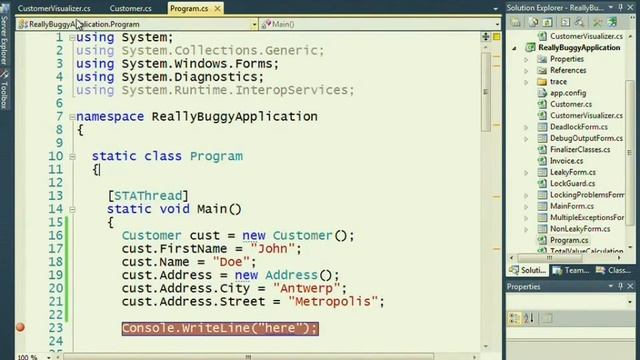640x360 pixels.
Task: Click the ReallyBuggyApplication project icon
Action: (x=530, y=47)
